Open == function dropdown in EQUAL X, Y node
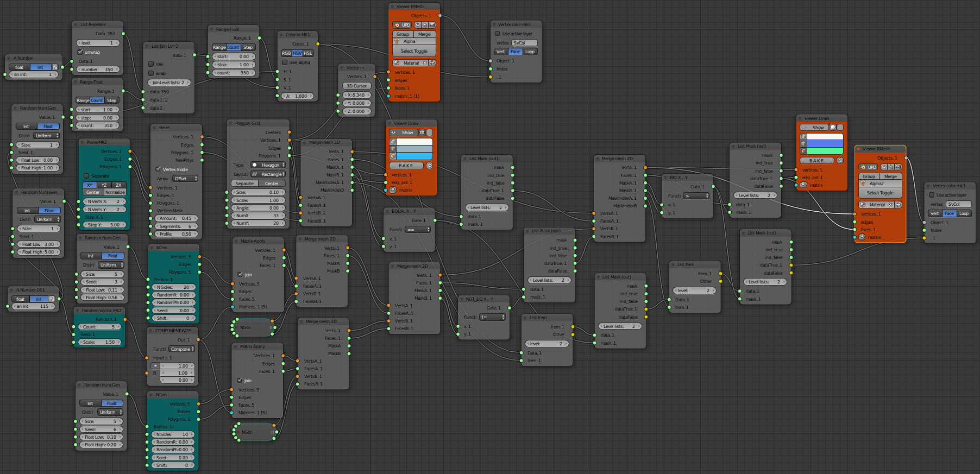Screen dimensions: 980x474 418,230
